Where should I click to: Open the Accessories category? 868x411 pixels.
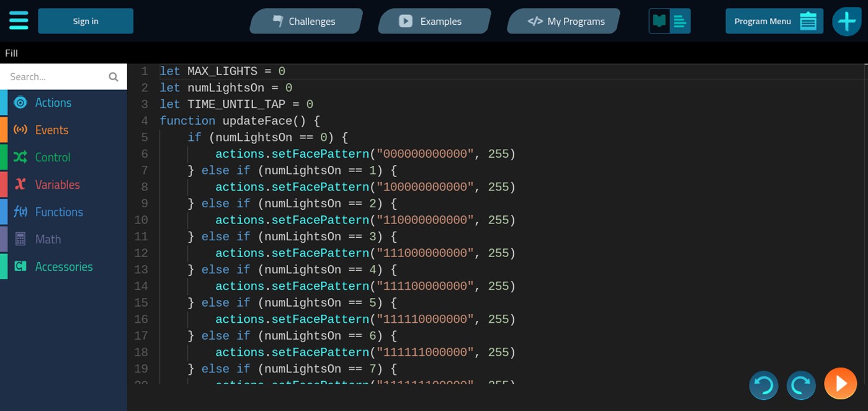63,266
